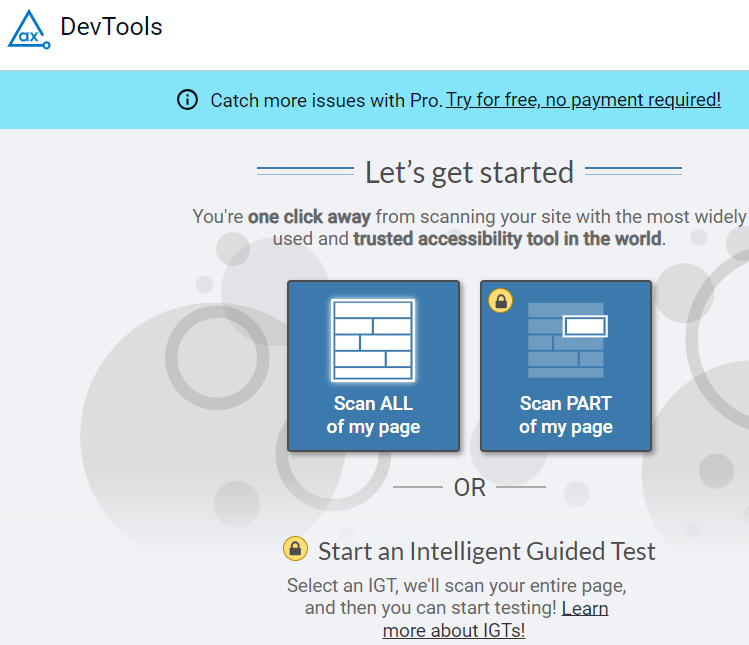Click the full-page layout icon on Scan ALL
The width and height of the screenshot is (749, 645).
[x=373, y=340]
